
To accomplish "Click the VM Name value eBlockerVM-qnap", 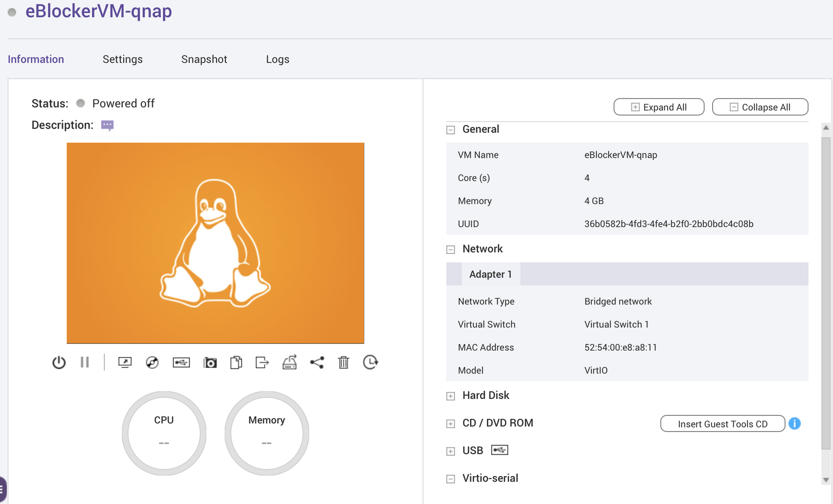I will point(621,155).
